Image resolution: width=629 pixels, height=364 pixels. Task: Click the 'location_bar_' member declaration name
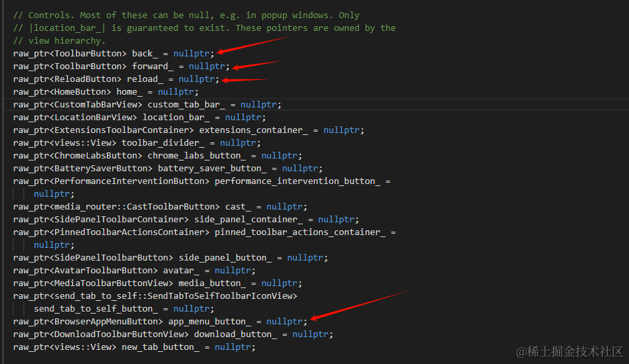pyautogui.click(x=176, y=118)
